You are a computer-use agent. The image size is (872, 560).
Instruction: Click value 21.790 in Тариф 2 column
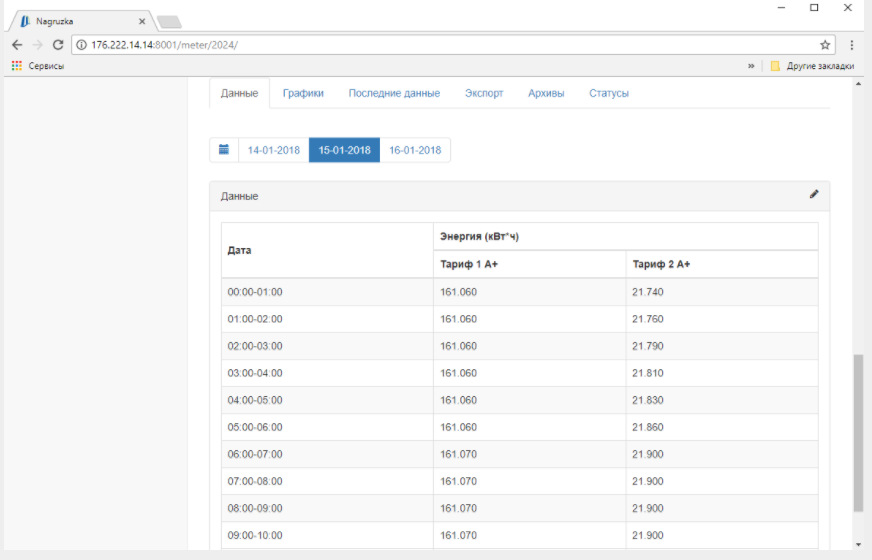click(648, 346)
